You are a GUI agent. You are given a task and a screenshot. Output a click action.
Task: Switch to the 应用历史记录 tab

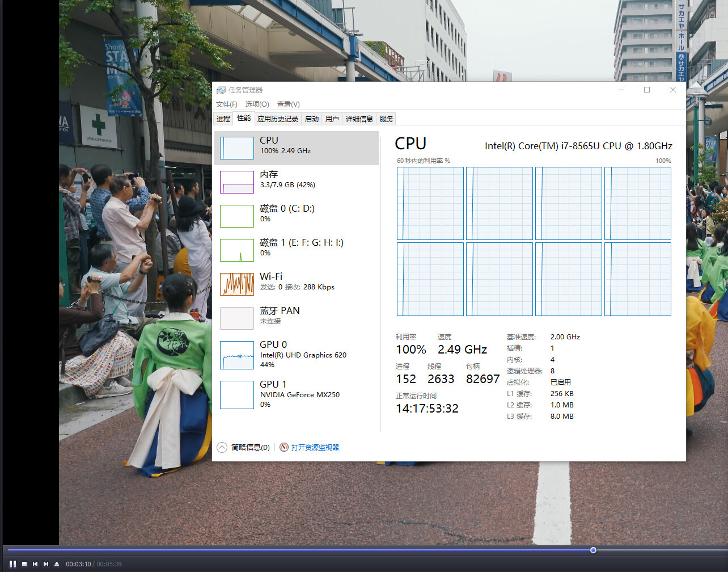[x=278, y=119]
